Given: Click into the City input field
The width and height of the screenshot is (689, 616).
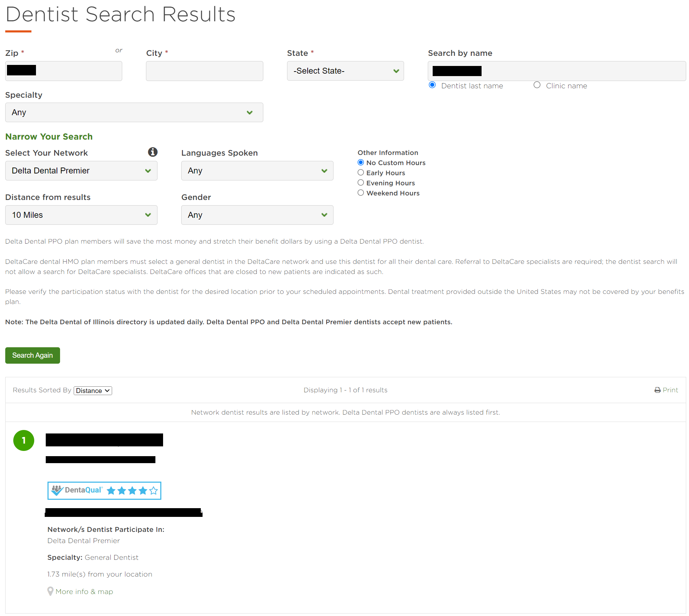Looking at the screenshot, I should [x=204, y=71].
